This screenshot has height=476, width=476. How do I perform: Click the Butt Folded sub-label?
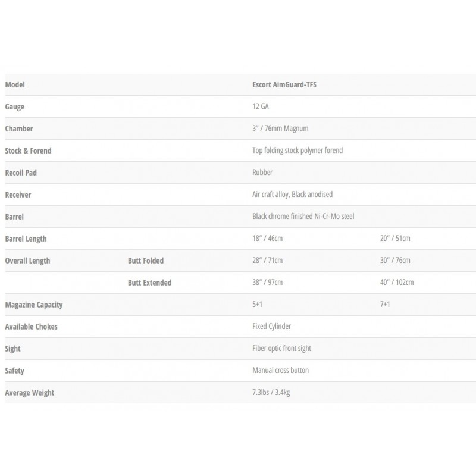[146, 261]
